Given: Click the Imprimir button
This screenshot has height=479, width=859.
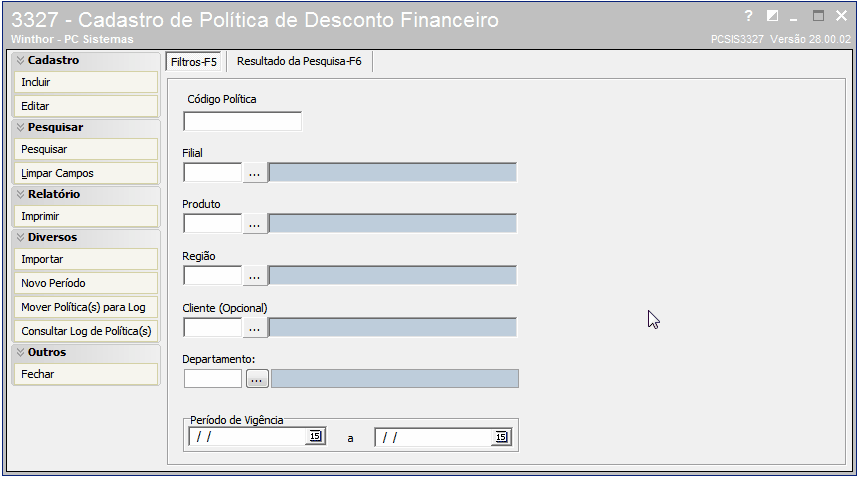Looking at the screenshot, I should click(85, 216).
